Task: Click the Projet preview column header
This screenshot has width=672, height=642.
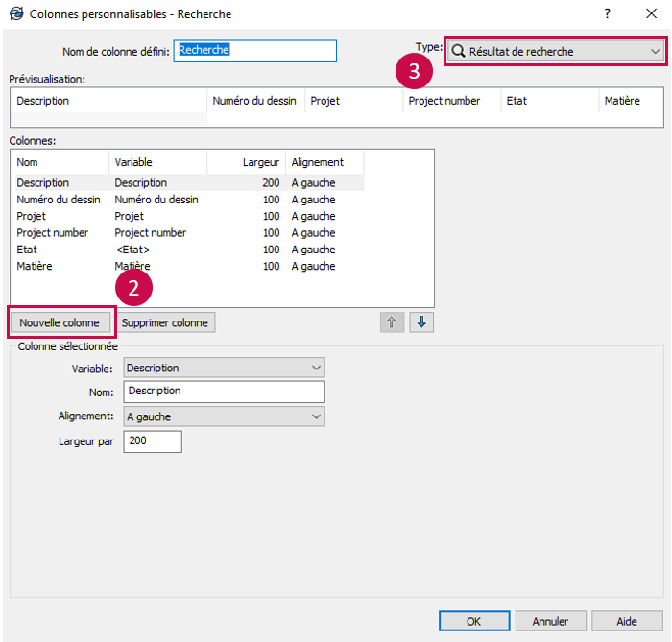Action: (x=354, y=101)
